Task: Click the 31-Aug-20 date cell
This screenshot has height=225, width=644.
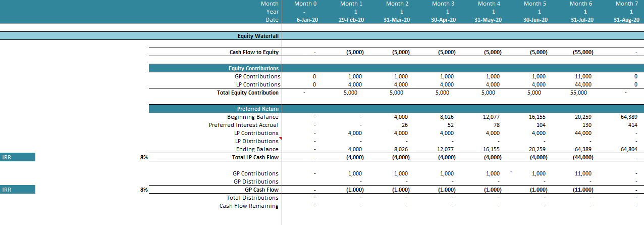Action: (x=625, y=20)
